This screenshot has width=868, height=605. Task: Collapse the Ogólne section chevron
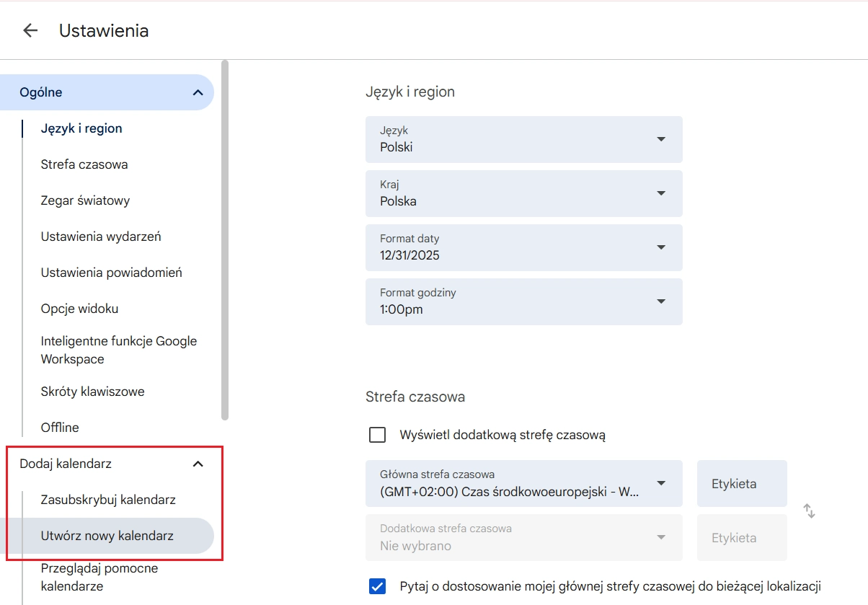[198, 92]
